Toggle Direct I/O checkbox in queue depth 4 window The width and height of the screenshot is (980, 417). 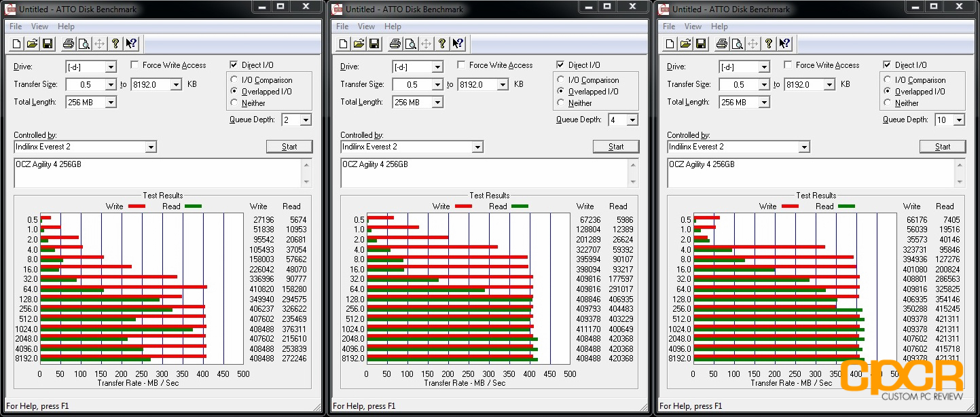point(561,65)
